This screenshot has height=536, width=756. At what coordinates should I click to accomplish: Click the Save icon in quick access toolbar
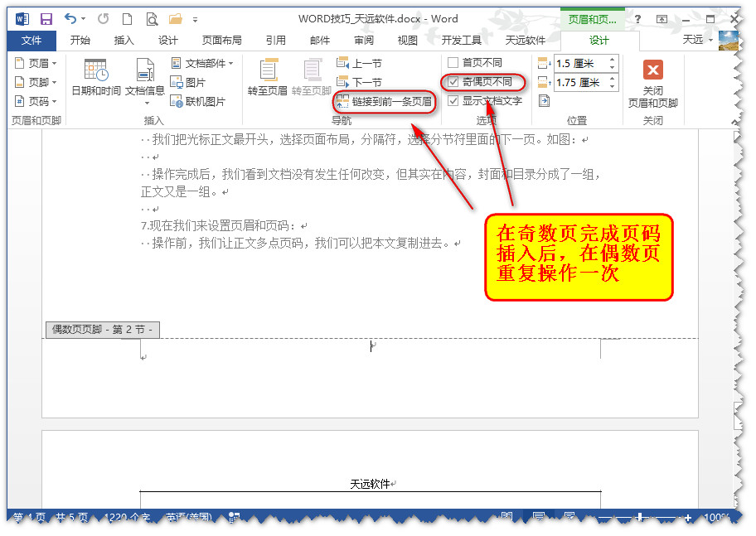[46, 18]
